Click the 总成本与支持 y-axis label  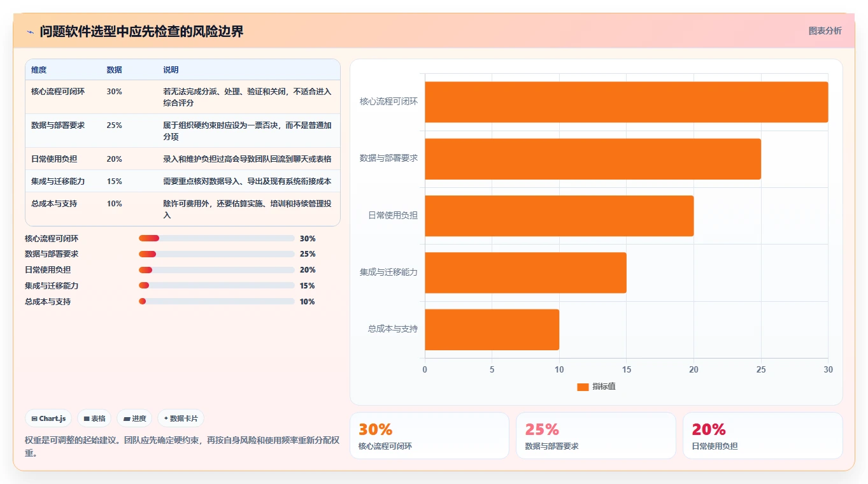(x=393, y=329)
